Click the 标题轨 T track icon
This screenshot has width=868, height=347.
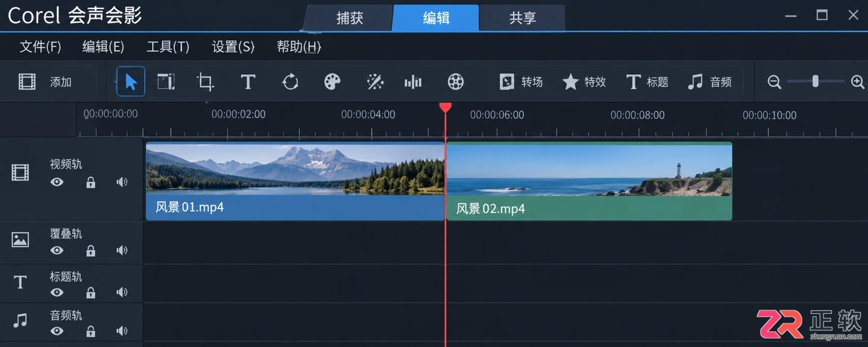(x=20, y=283)
